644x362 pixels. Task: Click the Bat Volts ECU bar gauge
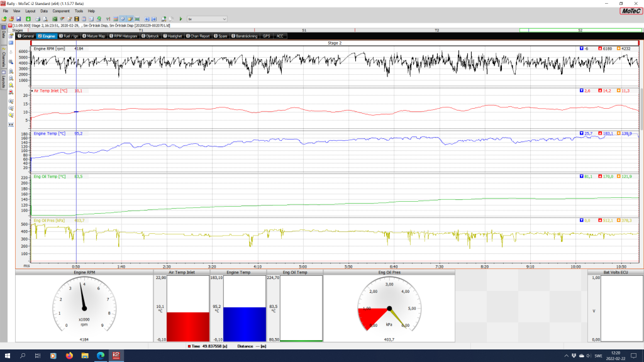coord(621,308)
